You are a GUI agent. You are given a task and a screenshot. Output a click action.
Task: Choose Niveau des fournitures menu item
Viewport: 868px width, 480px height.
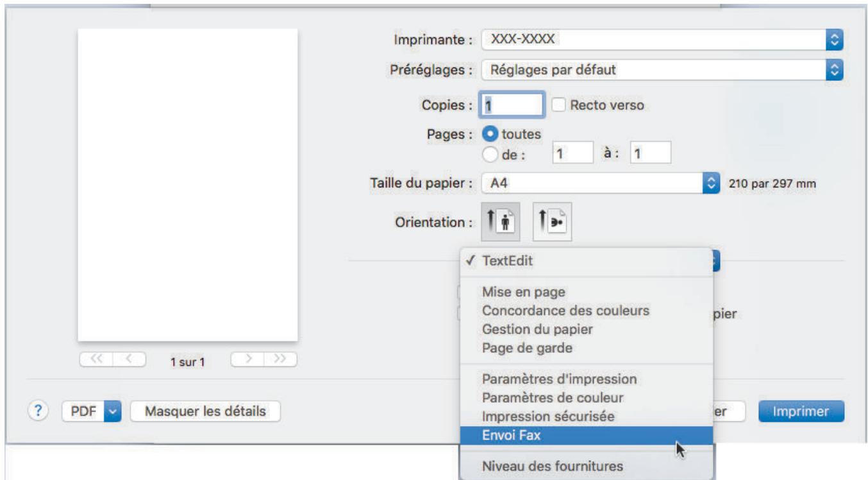[587, 466]
